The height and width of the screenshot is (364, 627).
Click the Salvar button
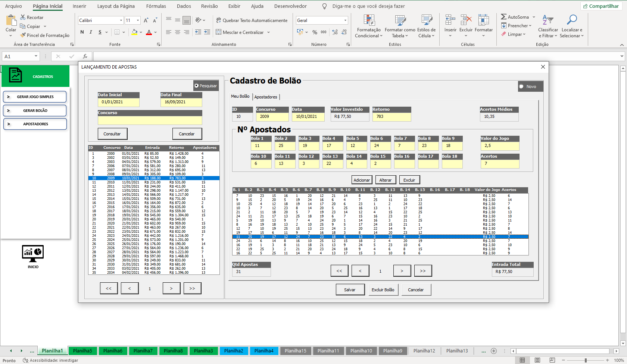coord(350,290)
